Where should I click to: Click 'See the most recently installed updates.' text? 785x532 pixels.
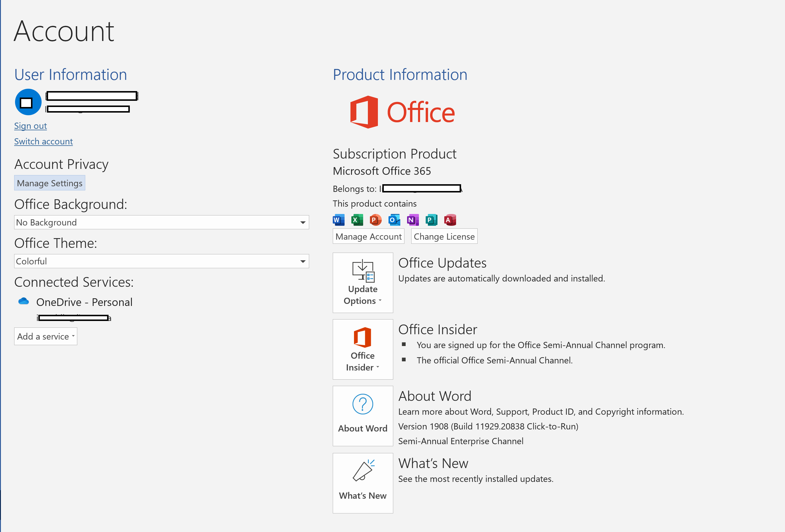click(476, 479)
